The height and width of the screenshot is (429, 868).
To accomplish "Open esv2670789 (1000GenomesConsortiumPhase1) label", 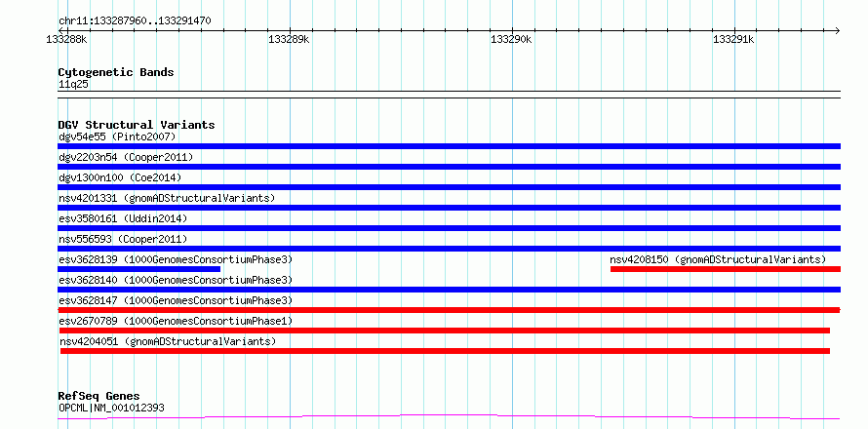I will coord(176,321).
